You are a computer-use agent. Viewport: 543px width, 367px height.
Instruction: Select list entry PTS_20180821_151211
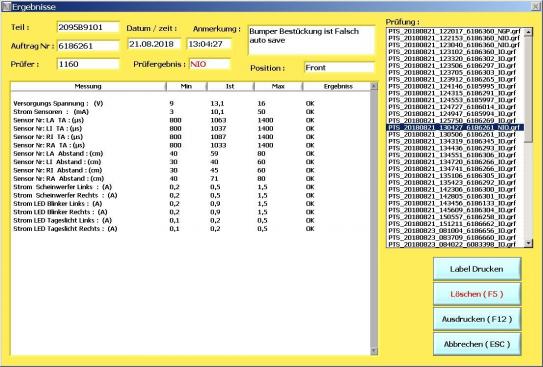click(454, 224)
